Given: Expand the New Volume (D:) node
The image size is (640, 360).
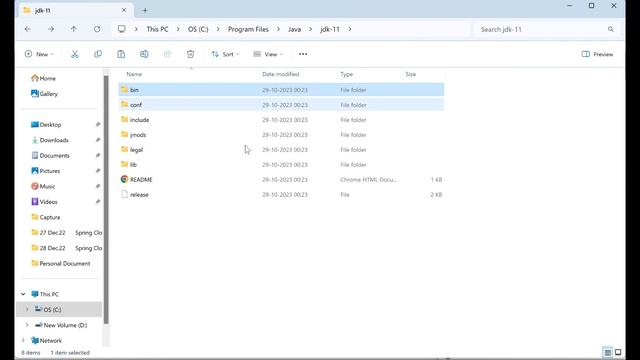Looking at the screenshot, I should pos(27,325).
